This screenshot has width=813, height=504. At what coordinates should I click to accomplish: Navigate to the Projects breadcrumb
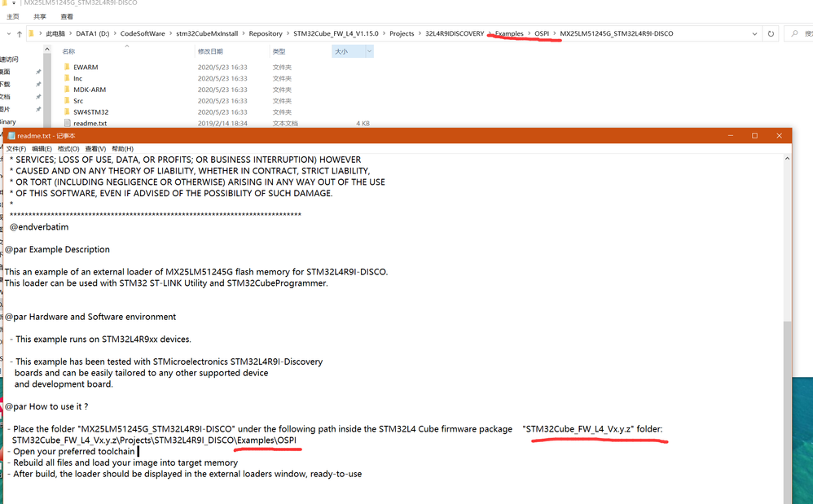click(x=402, y=33)
